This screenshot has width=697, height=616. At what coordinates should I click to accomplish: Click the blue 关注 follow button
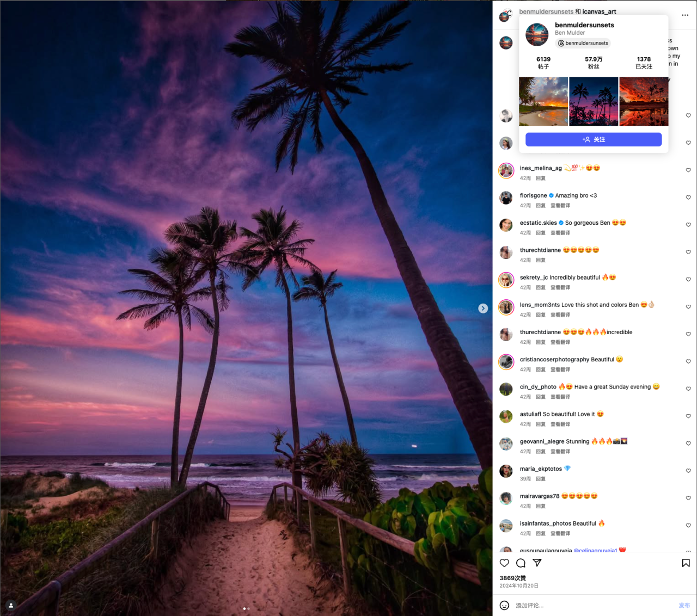(x=594, y=140)
